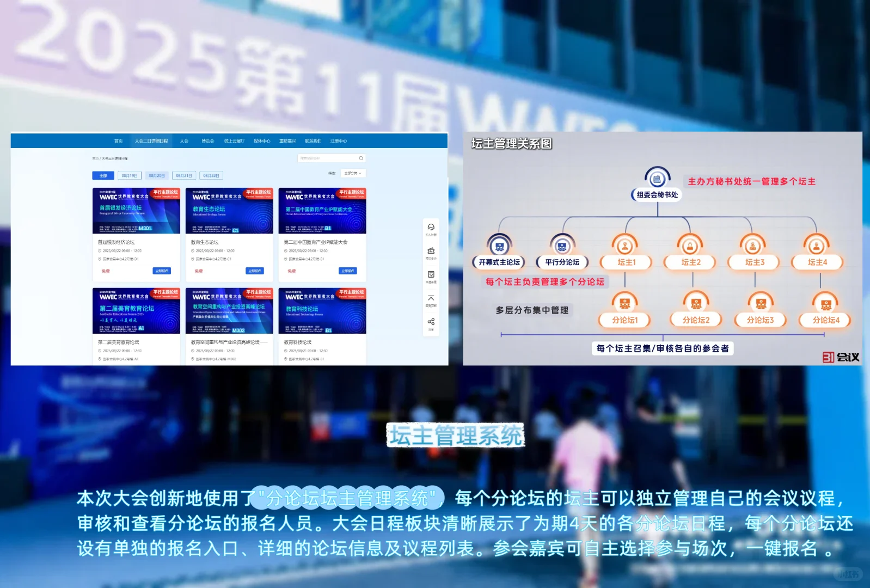
Task: Click the 分论坛3 audience icon
Action: click(x=761, y=303)
